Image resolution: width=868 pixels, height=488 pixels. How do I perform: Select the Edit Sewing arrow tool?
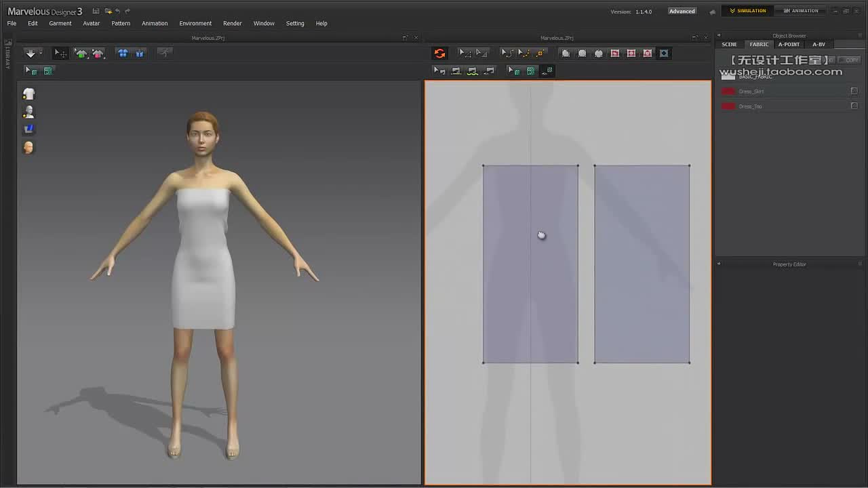coord(439,70)
